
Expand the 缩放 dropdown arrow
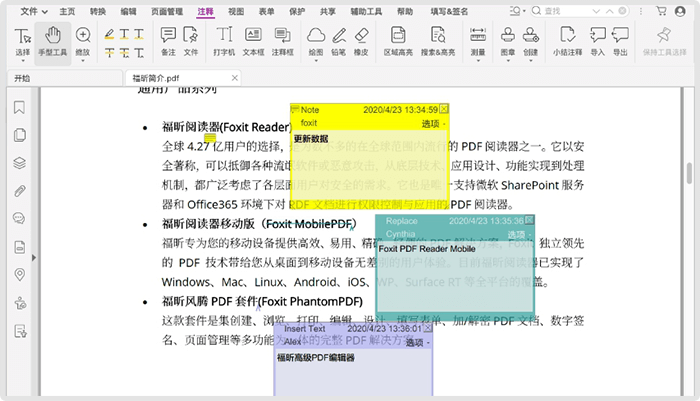point(83,61)
